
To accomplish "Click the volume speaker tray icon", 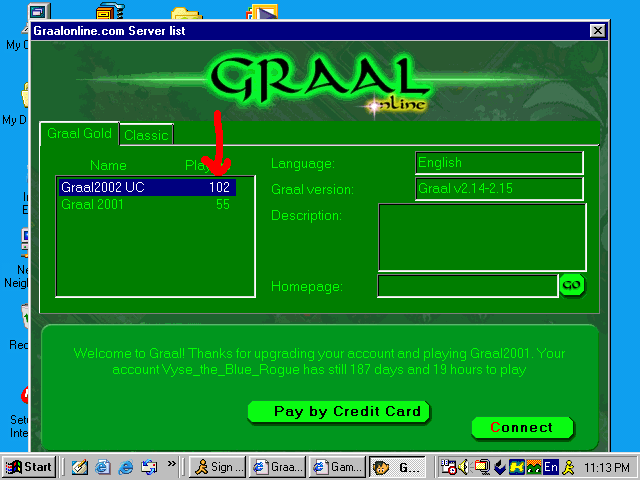I will click(464, 467).
